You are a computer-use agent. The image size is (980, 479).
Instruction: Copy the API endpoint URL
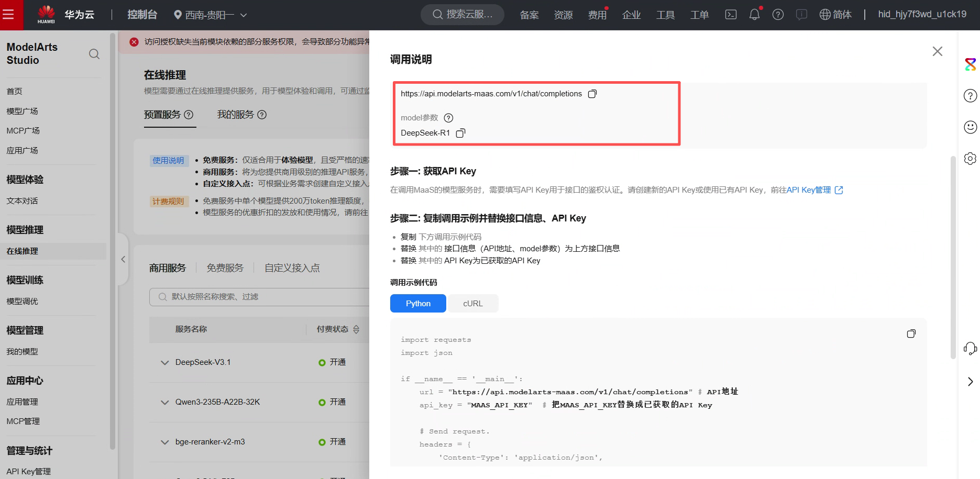(592, 94)
